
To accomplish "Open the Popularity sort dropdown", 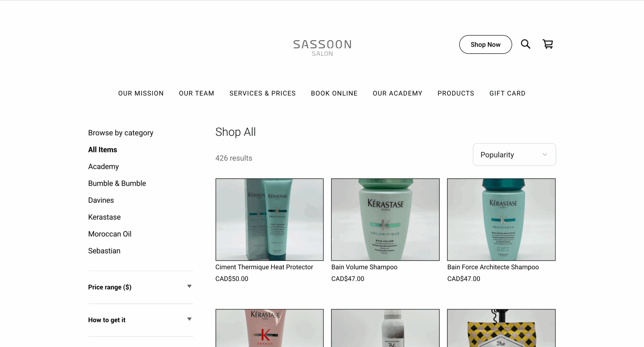I will pyautogui.click(x=514, y=155).
